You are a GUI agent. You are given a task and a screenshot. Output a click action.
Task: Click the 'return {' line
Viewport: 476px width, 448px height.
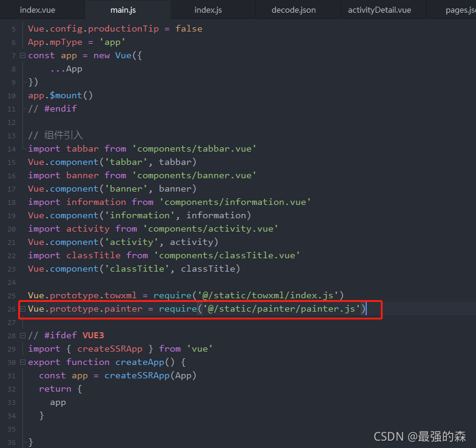pyautogui.click(x=61, y=389)
